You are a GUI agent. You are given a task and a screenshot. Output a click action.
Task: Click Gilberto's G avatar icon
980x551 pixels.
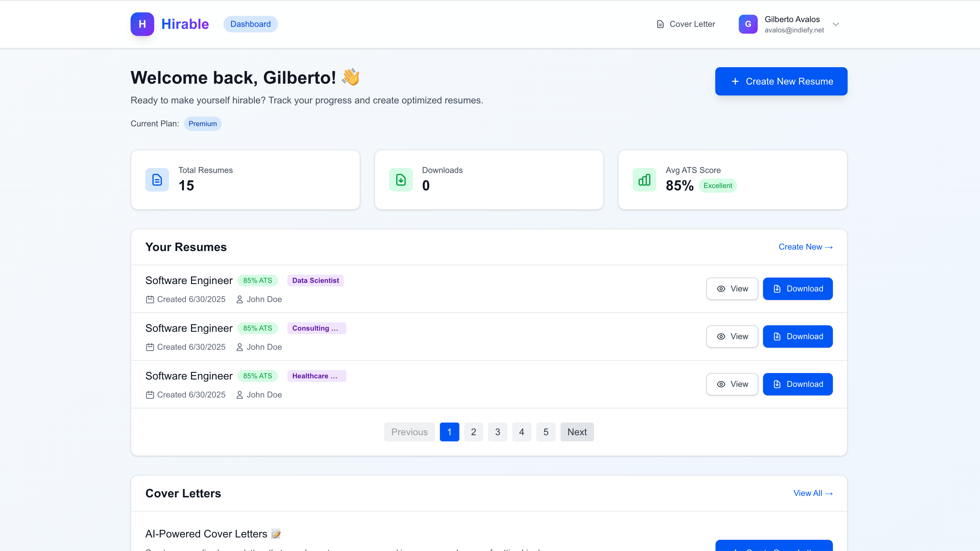[748, 24]
